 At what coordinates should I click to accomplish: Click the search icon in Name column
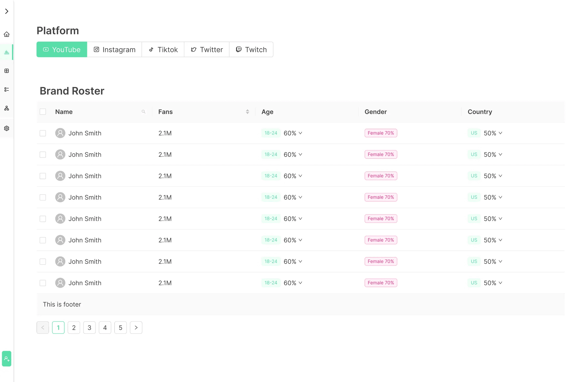coord(144,112)
